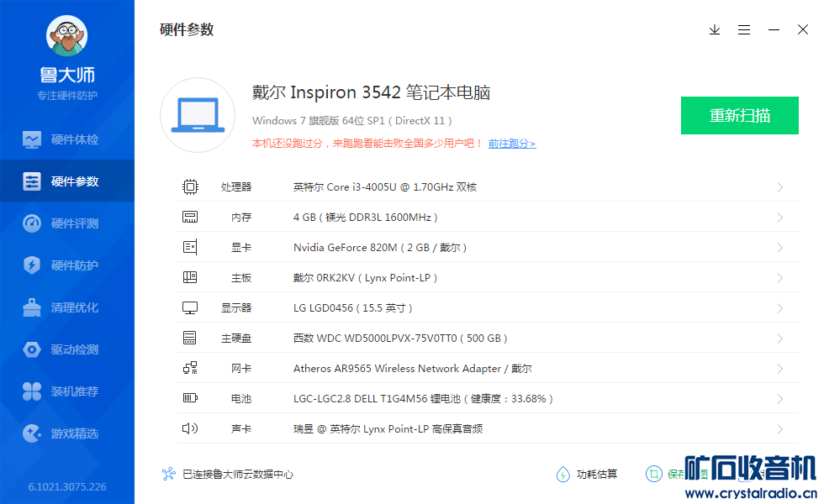The width and height of the screenshot is (824, 504).
Task: Click the 显卡 graphics card icon
Action: 190,247
